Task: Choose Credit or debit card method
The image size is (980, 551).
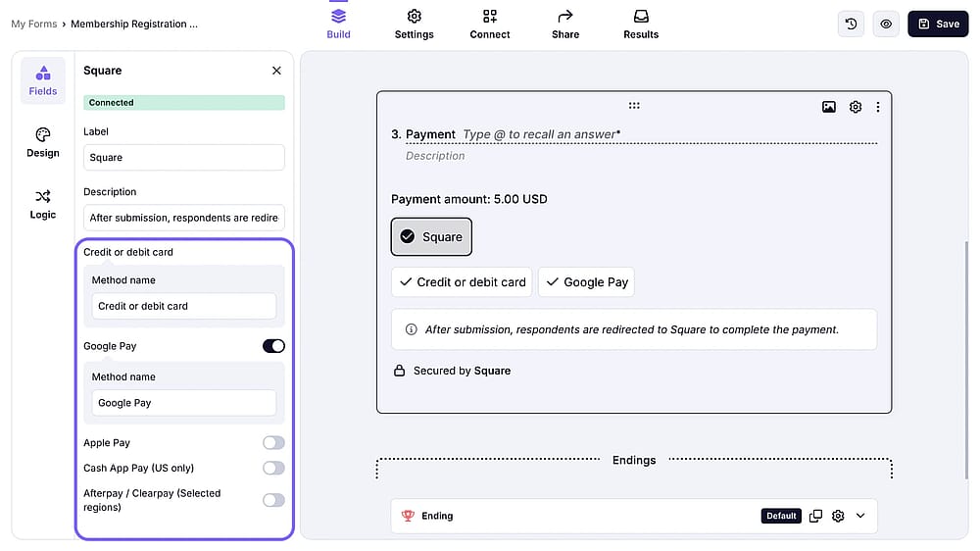Action: tap(462, 282)
